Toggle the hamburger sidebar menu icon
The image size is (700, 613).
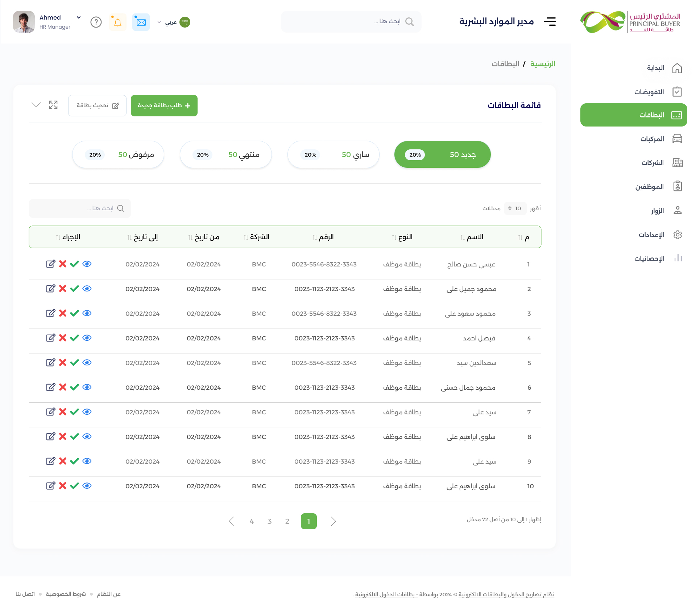[550, 21]
